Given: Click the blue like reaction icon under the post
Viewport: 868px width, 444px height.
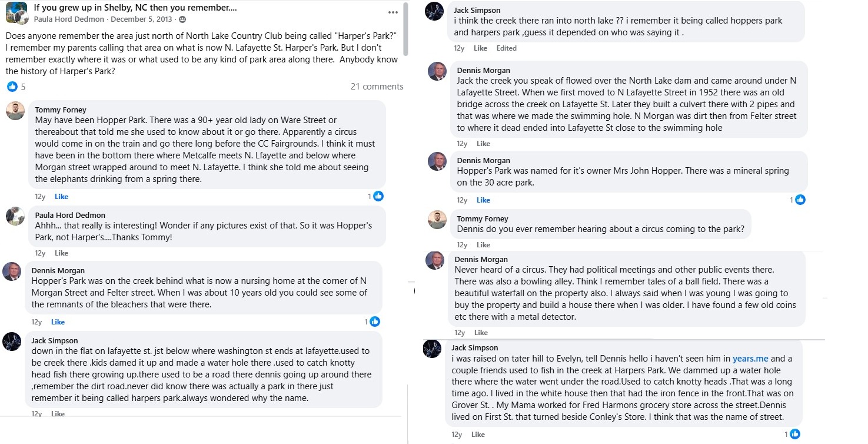Looking at the screenshot, I should (x=12, y=87).
